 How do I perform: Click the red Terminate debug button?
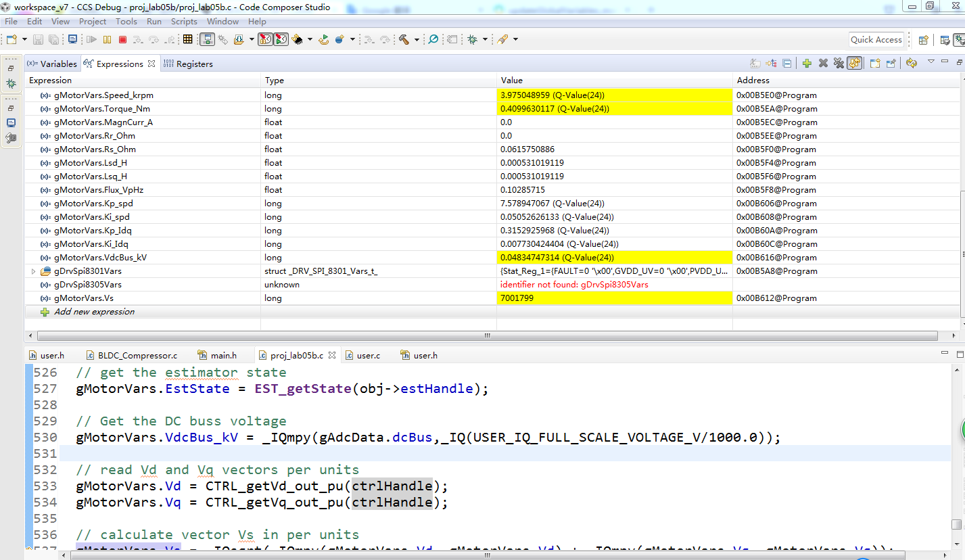click(122, 40)
